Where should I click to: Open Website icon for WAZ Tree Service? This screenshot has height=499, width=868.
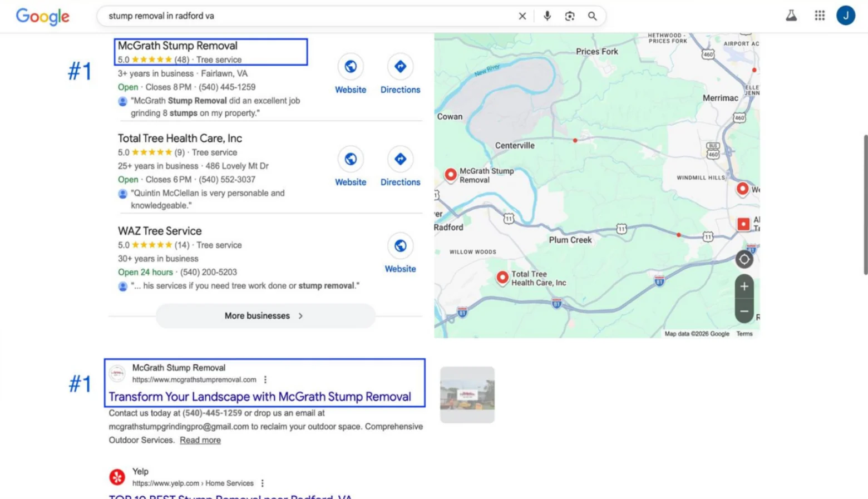401,246
